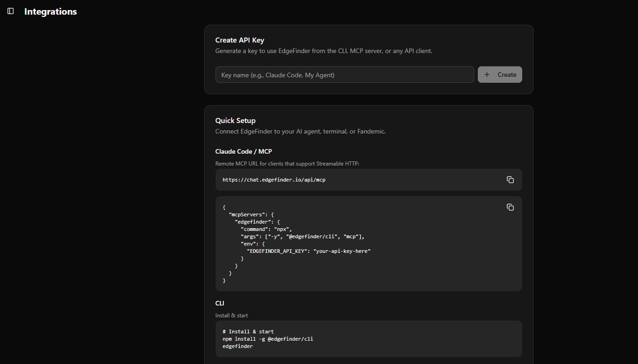
Task: Click the Create API Key heading
Action: 240,40
